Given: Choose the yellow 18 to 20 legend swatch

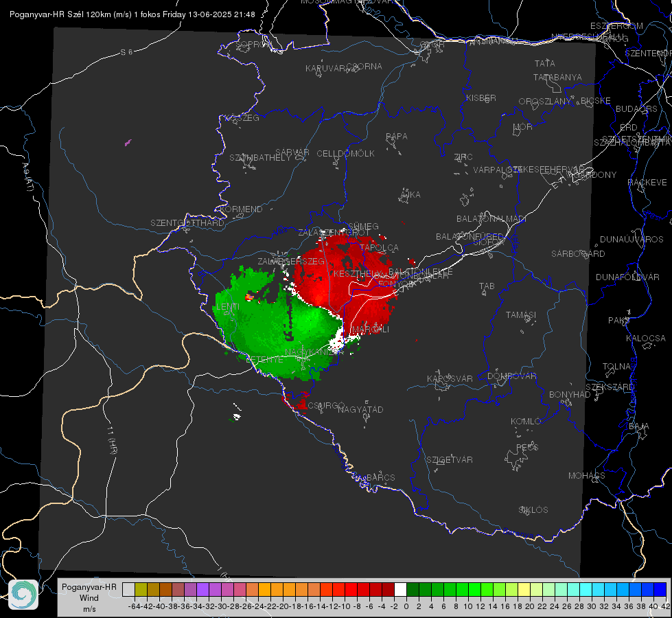Looking at the screenshot, I should coord(524,589).
